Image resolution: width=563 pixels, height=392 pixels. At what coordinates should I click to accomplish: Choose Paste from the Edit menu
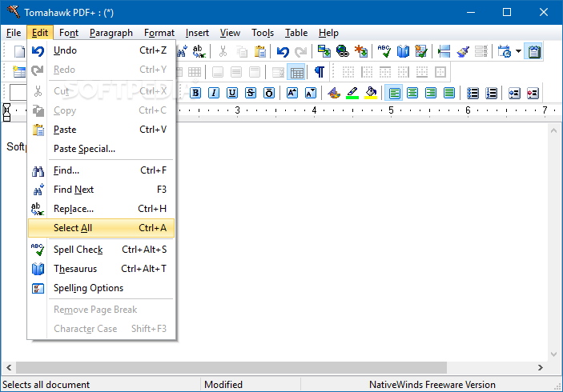(x=101, y=130)
